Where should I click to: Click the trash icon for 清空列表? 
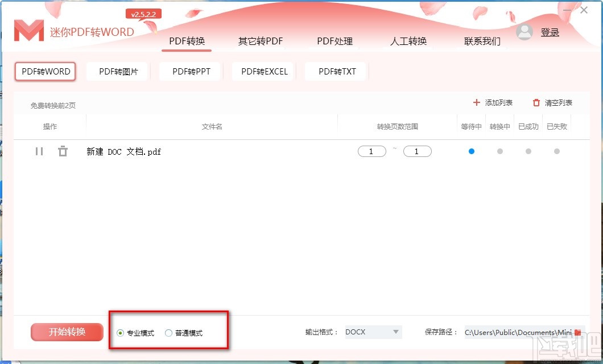pyautogui.click(x=536, y=102)
